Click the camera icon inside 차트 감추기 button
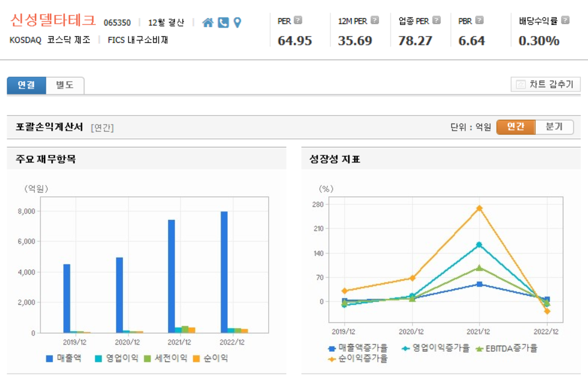The image size is (588, 377). pyautogui.click(x=521, y=84)
